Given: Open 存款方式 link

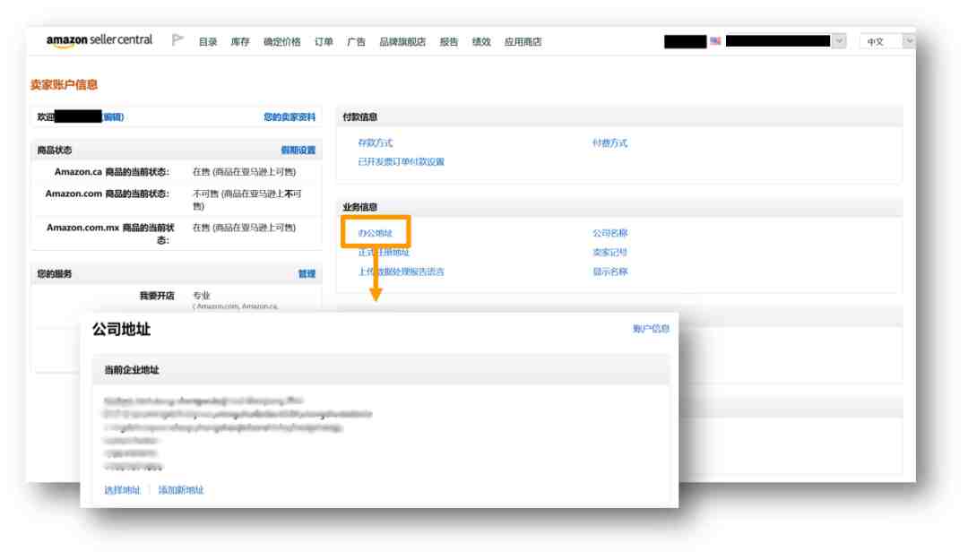Looking at the screenshot, I should tap(376, 142).
